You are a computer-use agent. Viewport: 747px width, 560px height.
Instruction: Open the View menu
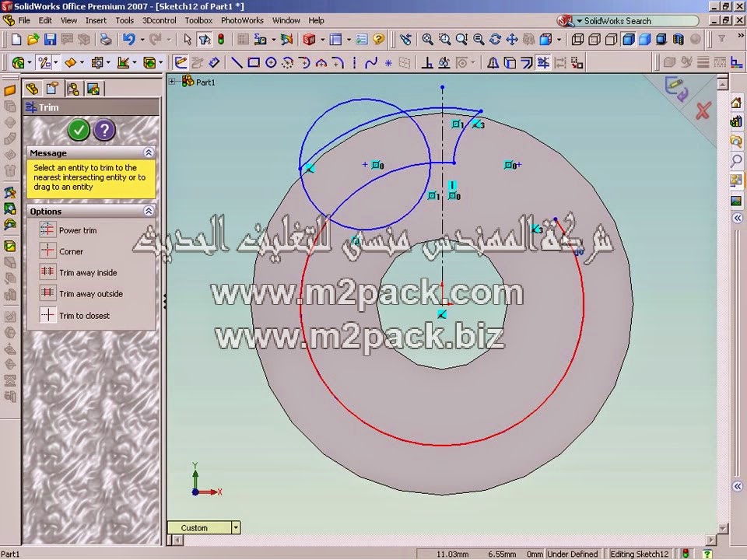pos(68,20)
